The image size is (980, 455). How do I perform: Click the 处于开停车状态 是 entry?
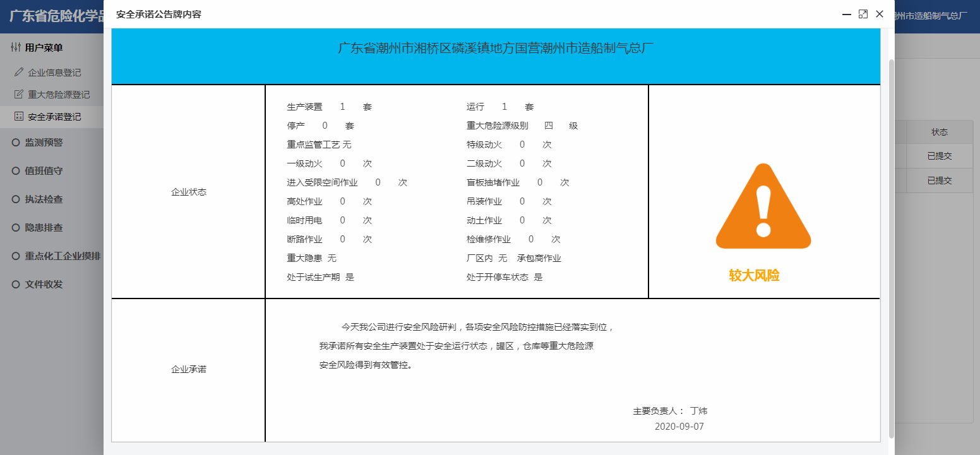tap(505, 277)
